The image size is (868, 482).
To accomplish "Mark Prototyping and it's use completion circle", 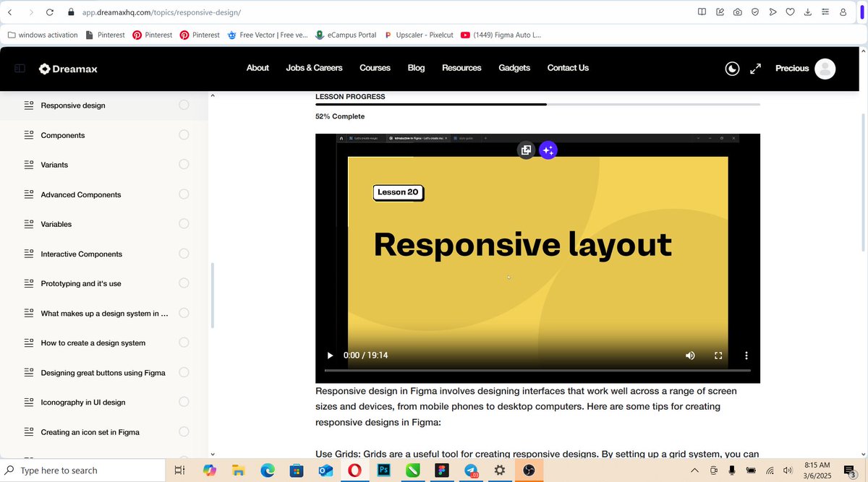I will 184,283.
